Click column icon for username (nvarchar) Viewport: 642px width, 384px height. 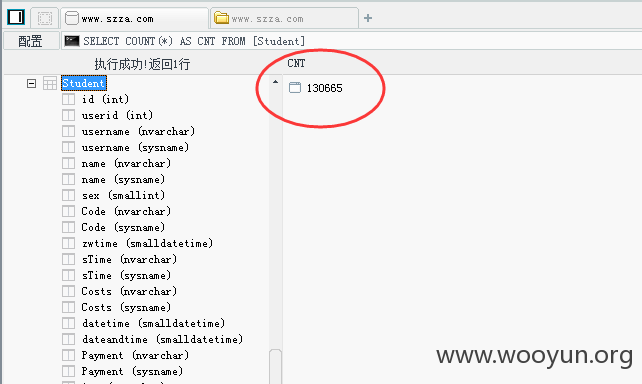(68, 131)
